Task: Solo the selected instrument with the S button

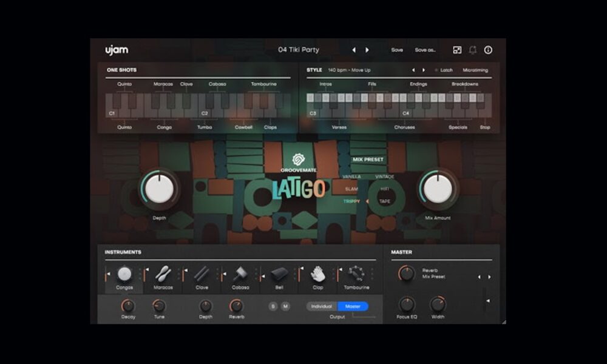Action: point(273,306)
